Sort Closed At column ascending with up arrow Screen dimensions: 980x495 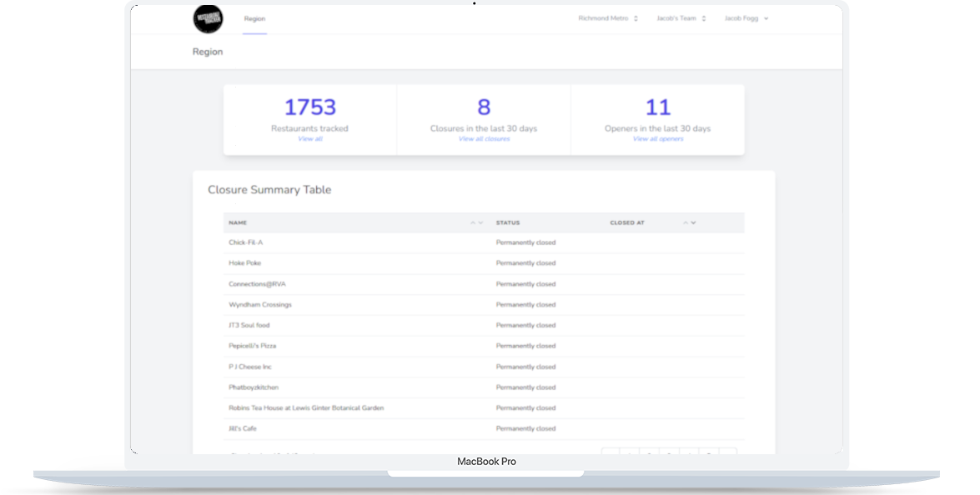click(x=686, y=222)
